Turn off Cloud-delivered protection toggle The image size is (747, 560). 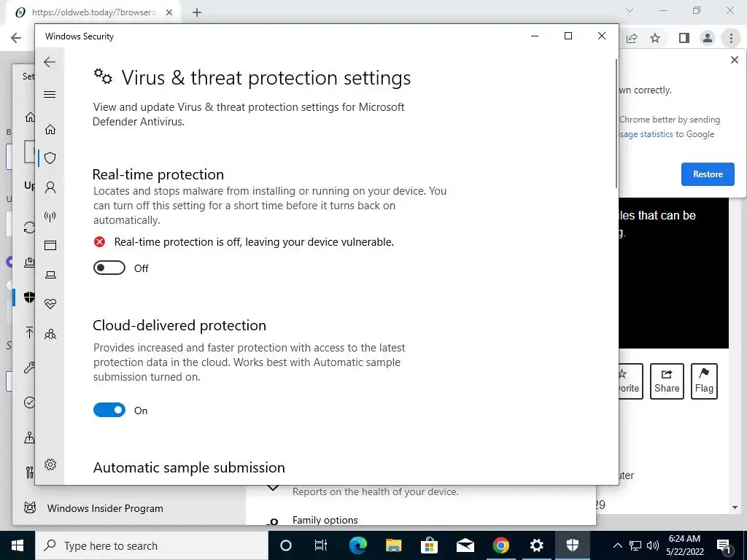pos(109,410)
